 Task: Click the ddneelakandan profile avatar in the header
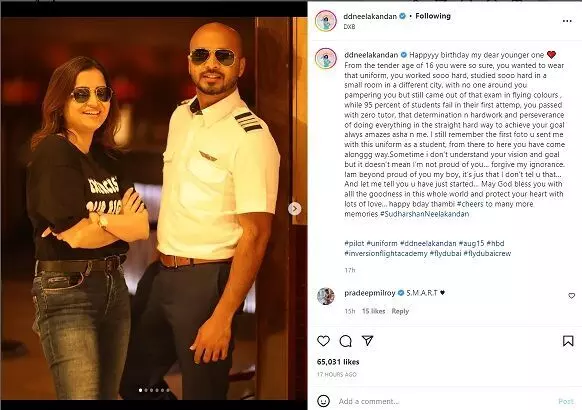(326, 21)
